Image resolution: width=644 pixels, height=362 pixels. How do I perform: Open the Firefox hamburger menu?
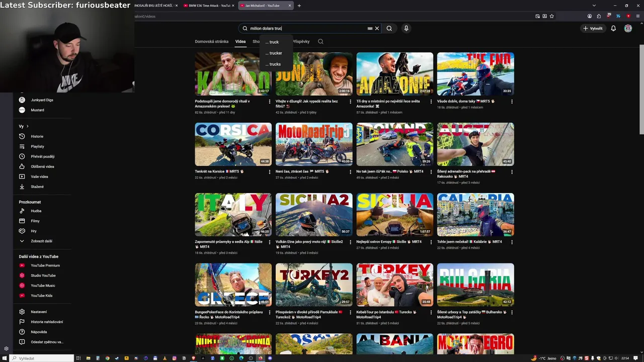click(639, 16)
